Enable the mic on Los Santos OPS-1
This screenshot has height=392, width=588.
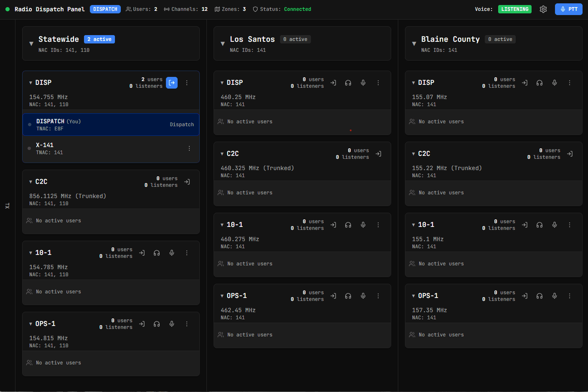pos(363,295)
